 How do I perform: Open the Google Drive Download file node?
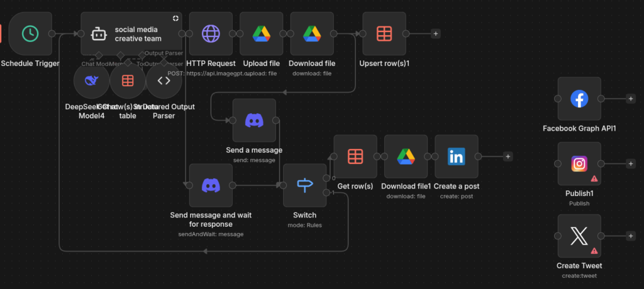point(311,34)
